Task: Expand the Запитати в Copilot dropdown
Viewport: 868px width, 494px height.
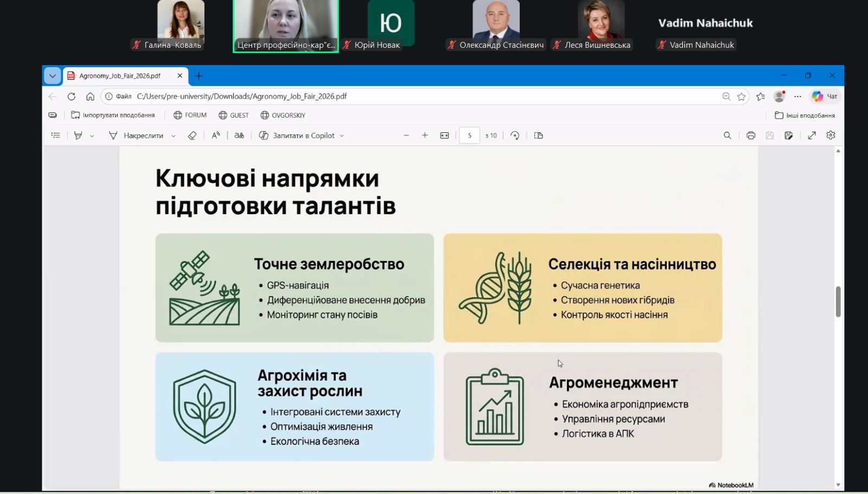Action: point(342,136)
